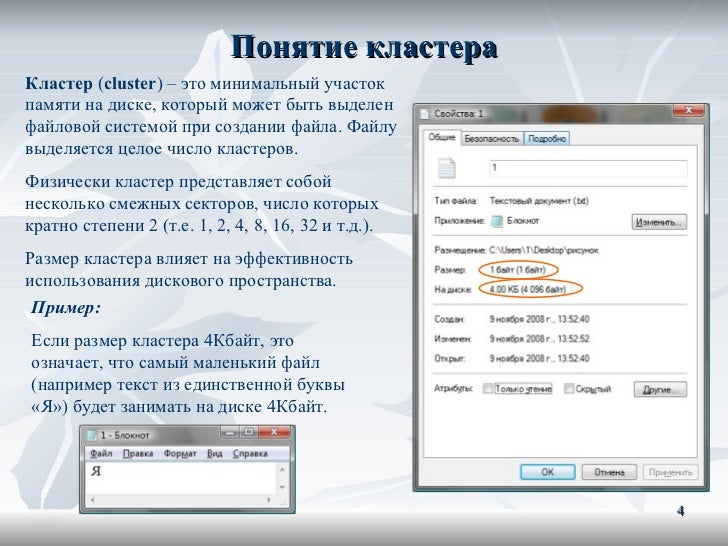
Task: Open the Вид menu in Notepad
Action: tap(214, 454)
